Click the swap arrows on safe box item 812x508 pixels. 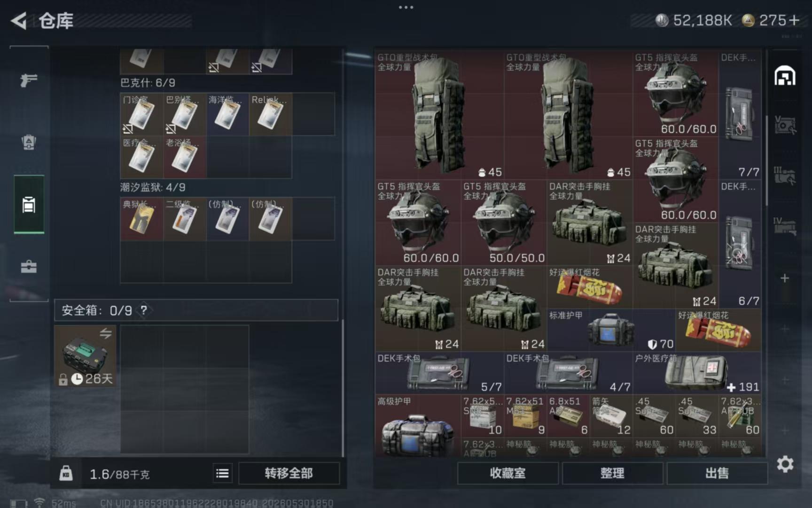pyautogui.click(x=106, y=333)
